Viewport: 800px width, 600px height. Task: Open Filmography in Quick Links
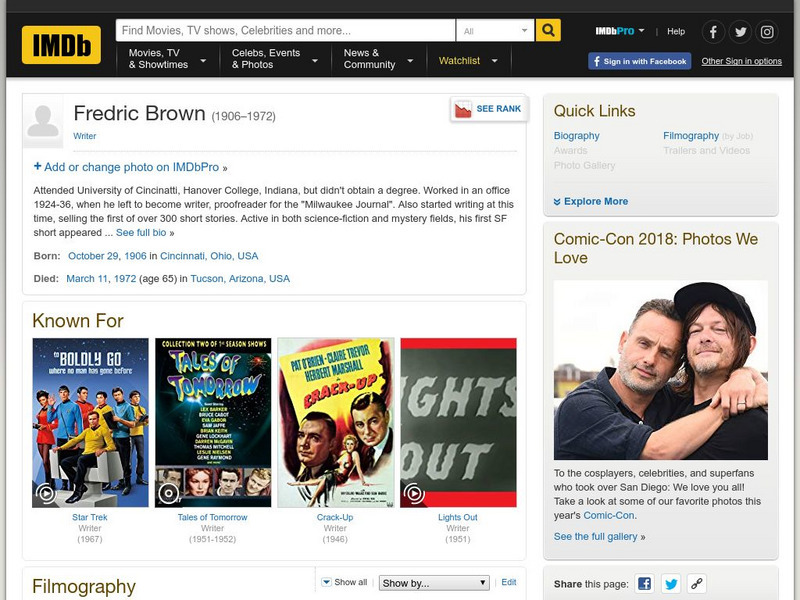tap(691, 136)
